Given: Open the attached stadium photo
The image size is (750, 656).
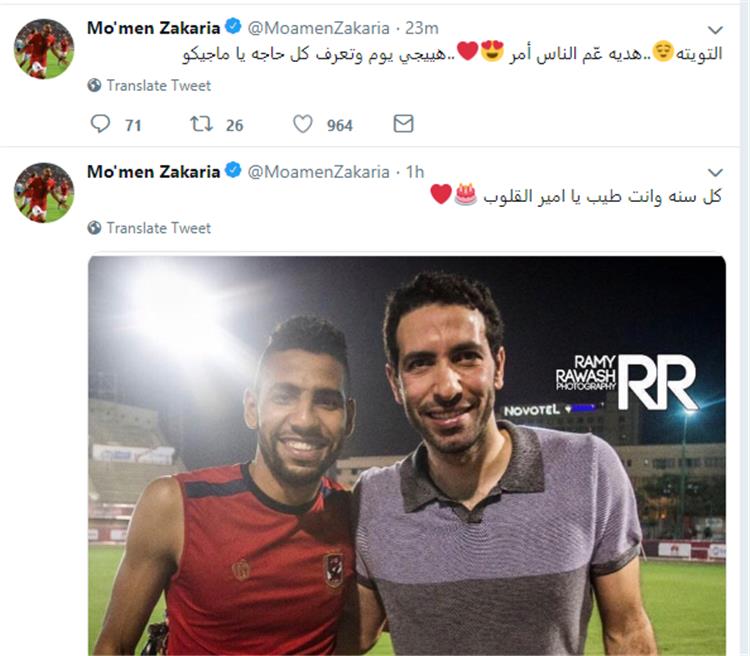Looking at the screenshot, I should point(407,455).
